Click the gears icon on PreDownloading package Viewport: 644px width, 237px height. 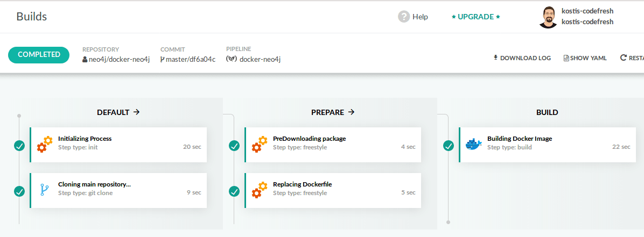tap(260, 145)
